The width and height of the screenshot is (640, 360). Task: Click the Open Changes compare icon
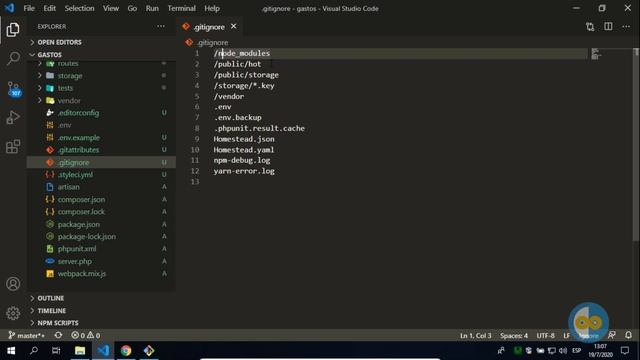590,27
